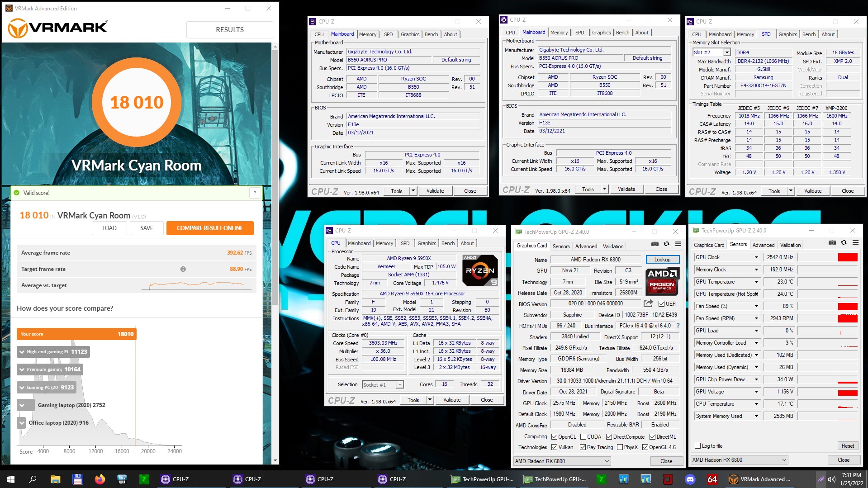Open GPU Clock sensor dropdown

[756, 257]
